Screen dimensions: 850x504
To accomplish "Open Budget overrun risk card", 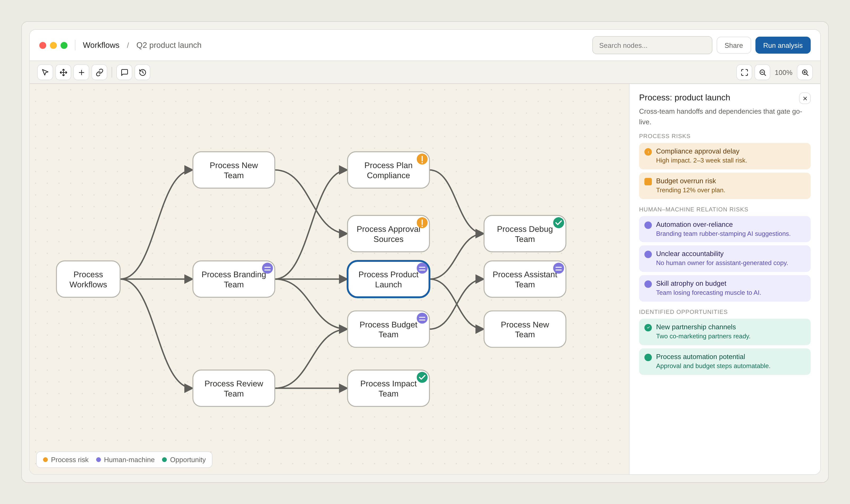I will [725, 186].
